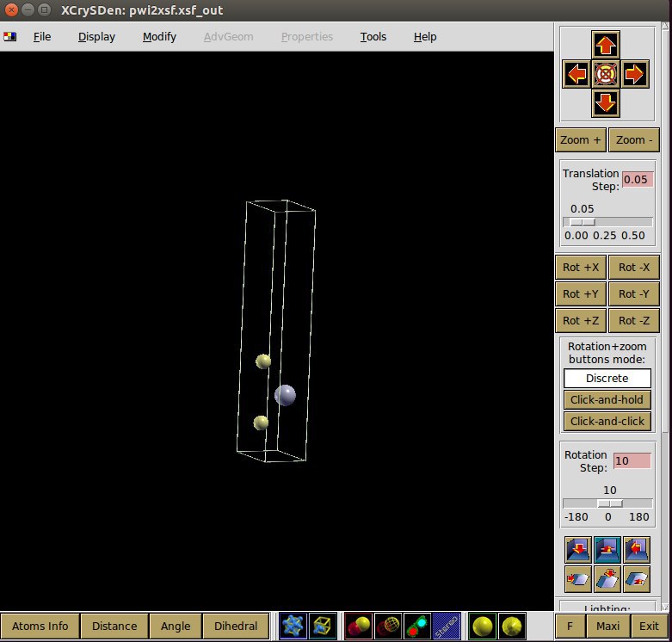Viewport: 672px width, 642px height.
Task: Click the Zoom - button
Action: click(634, 139)
